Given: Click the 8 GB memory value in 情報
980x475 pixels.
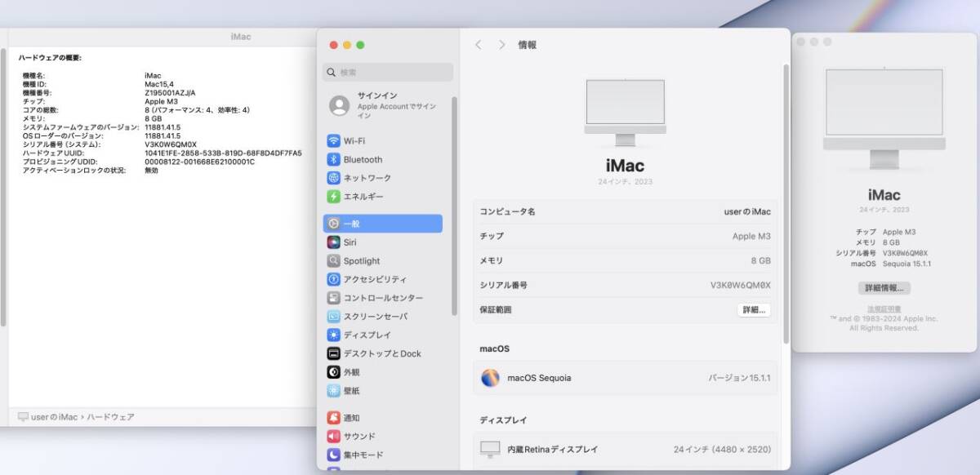Looking at the screenshot, I should 760,260.
